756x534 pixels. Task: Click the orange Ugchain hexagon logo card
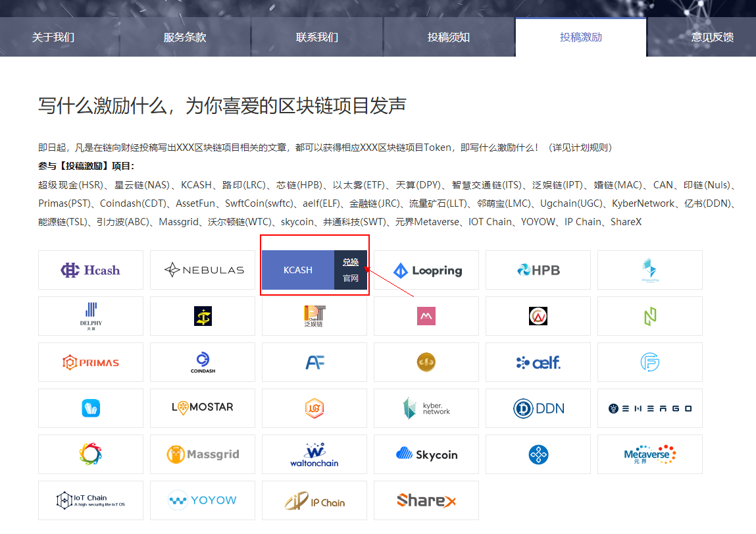[315, 408]
